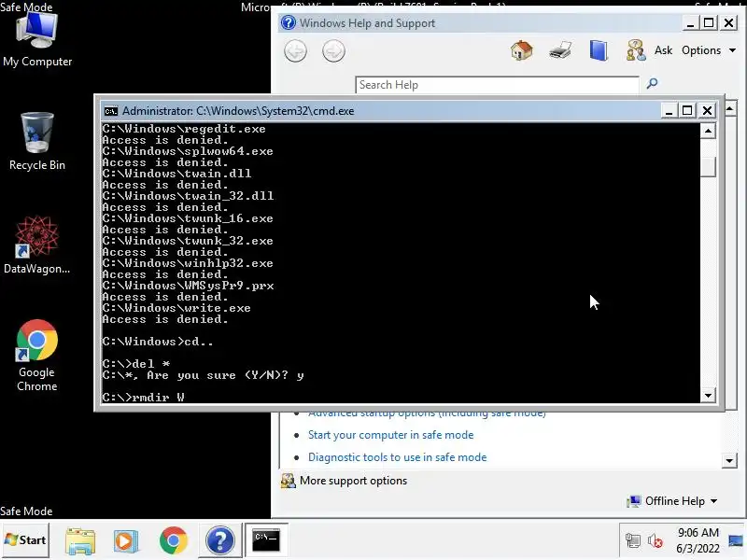This screenshot has width=747, height=560.
Task: Close the cmd.exe window
Action: 708,111
